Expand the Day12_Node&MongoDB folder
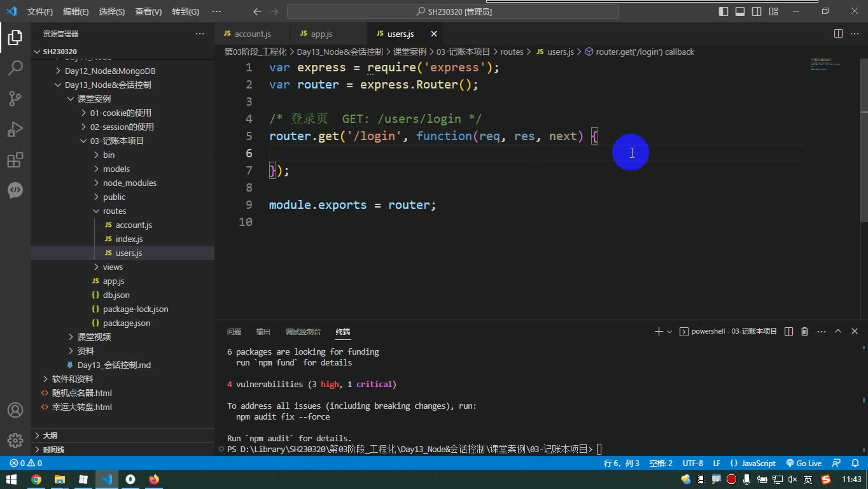 click(110, 71)
